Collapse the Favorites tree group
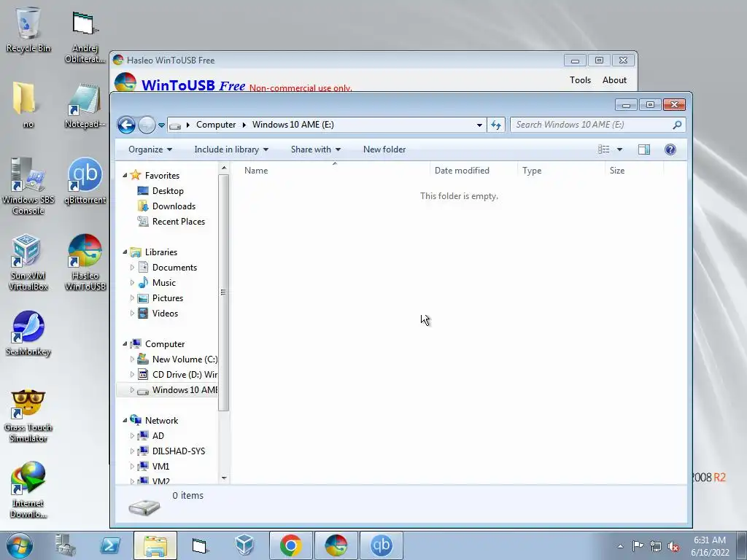The image size is (747, 560). tap(125, 175)
